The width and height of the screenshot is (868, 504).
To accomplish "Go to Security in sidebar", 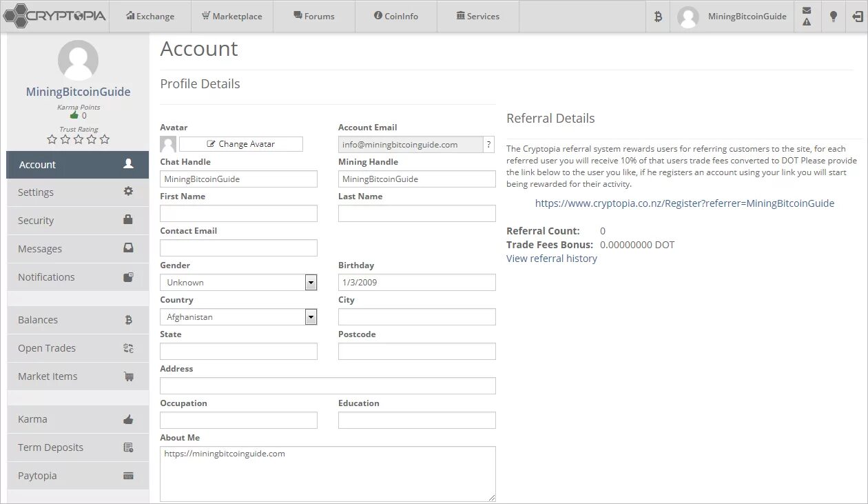I will tap(78, 221).
